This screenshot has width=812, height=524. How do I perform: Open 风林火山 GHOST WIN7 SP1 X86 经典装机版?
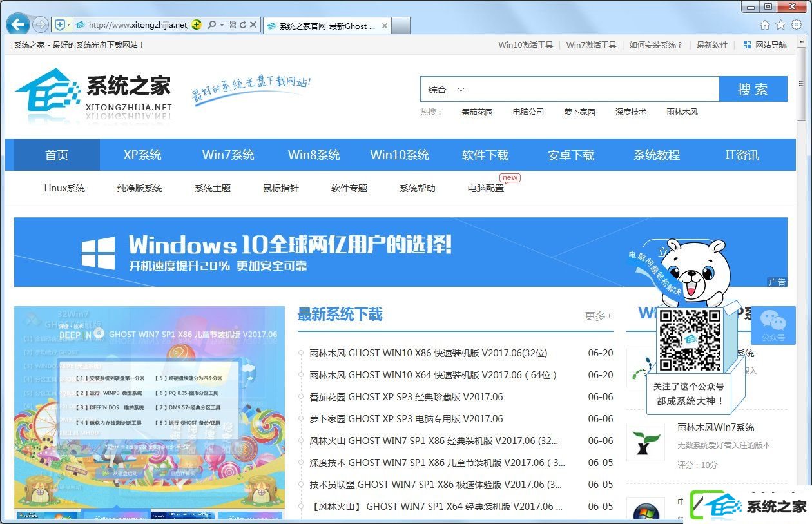tap(434, 441)
